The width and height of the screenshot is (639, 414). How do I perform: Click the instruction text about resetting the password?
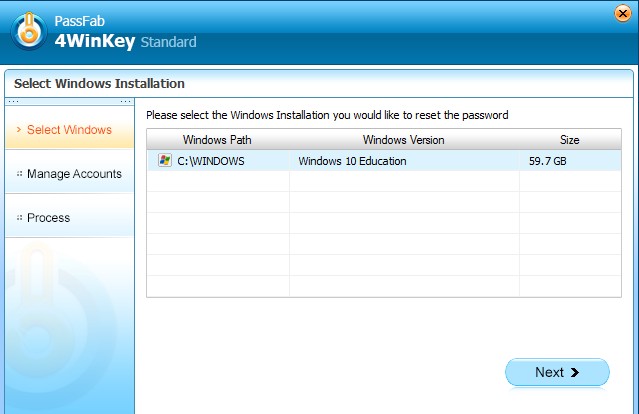[327, 115]
